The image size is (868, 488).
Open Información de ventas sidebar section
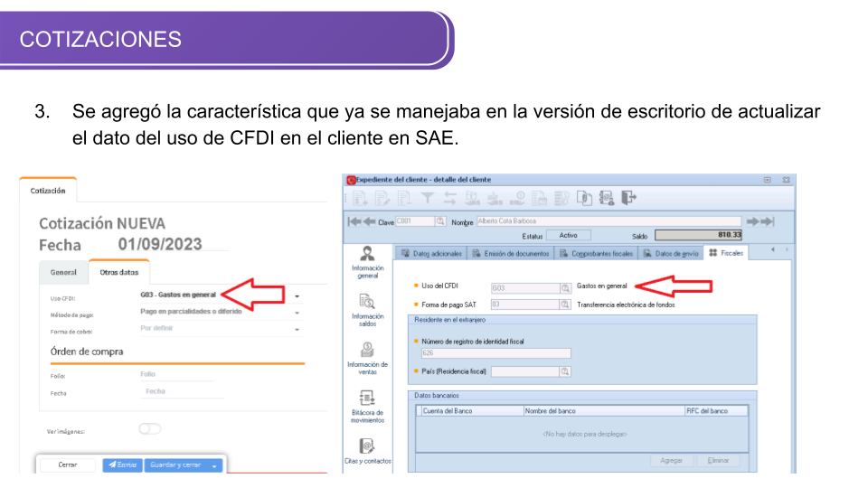(x=368, y=359)
